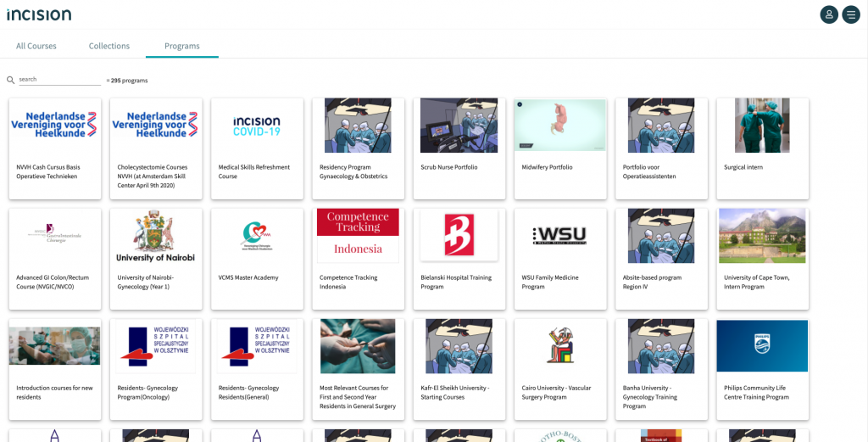Open the user profile icon

[x=829, y=14]
